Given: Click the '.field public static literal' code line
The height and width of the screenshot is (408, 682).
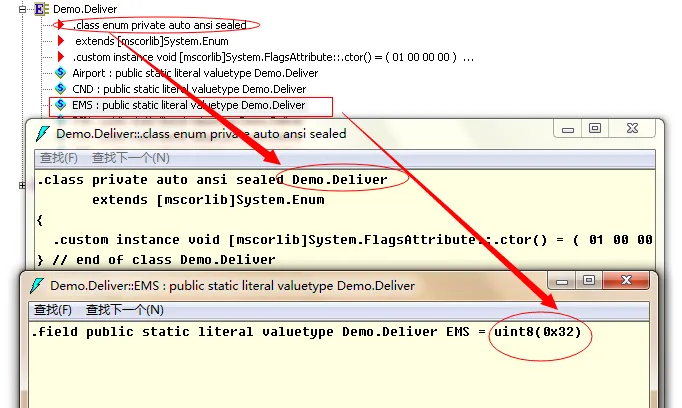Looking at the screenshot, I should (306, 332).
